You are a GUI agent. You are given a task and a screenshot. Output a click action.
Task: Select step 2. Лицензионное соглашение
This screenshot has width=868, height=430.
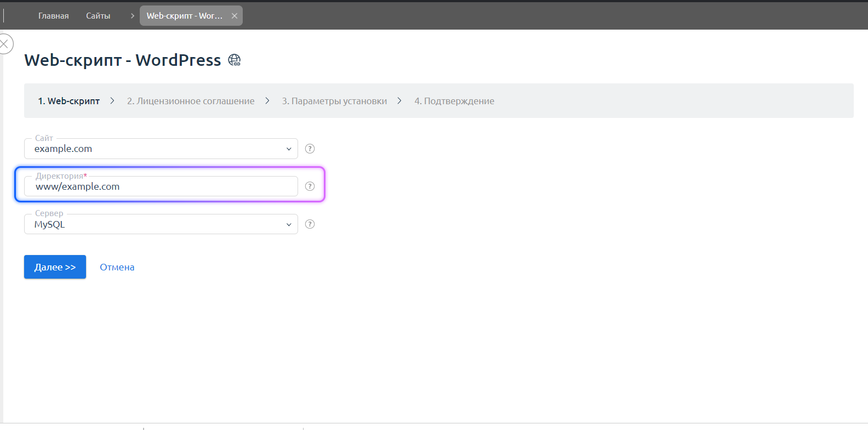click(x=191, y=101)
